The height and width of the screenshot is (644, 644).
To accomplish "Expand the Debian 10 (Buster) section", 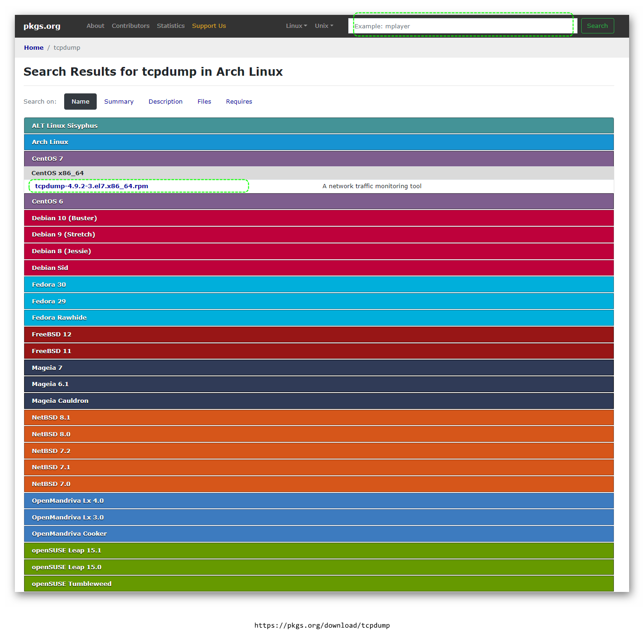I will tap(319, 218).
